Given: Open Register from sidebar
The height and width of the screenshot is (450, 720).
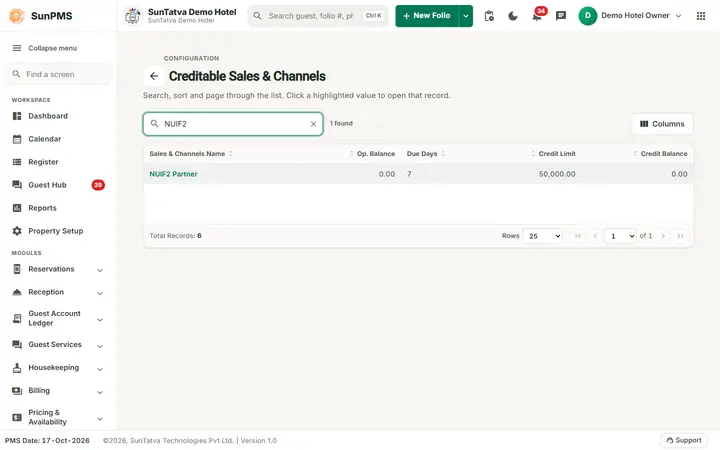Looking at the screenshot, I should (43, 162).
